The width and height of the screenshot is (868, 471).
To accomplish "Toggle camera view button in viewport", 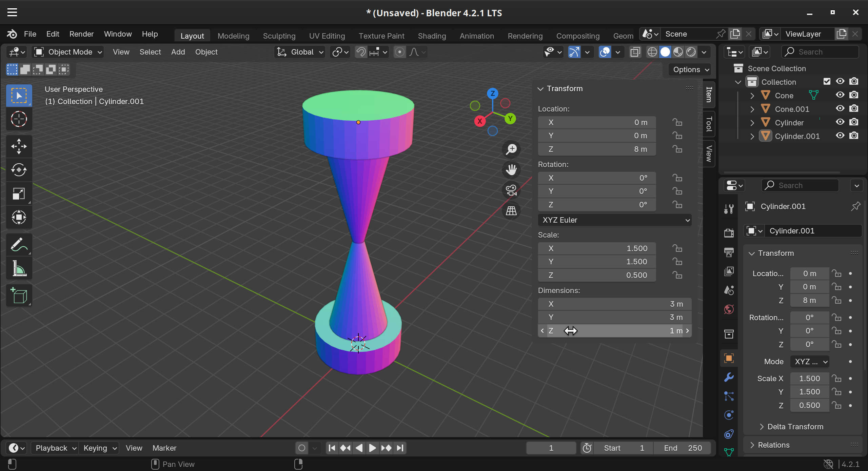I will click(511, 190).
